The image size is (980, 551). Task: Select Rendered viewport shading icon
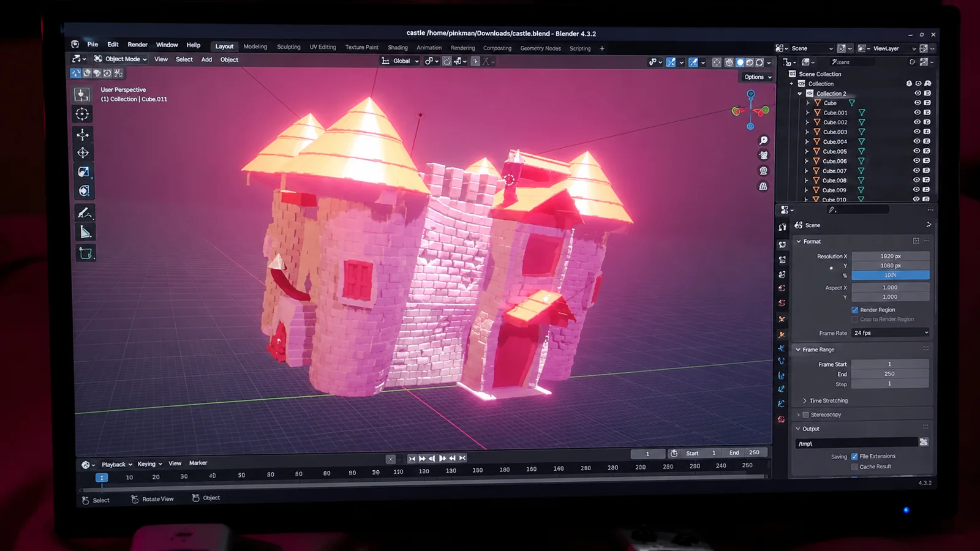pyautogui.click(x=759, y=62)
